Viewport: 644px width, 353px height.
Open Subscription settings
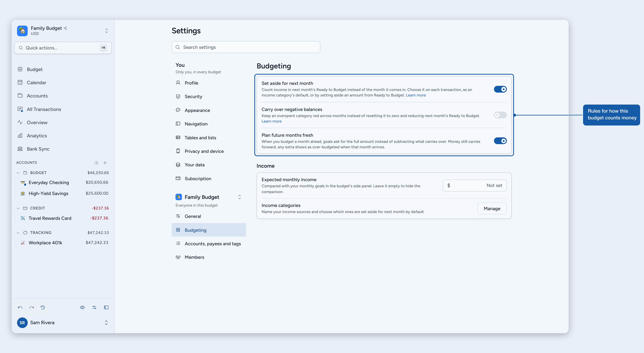tap(209, 178)
